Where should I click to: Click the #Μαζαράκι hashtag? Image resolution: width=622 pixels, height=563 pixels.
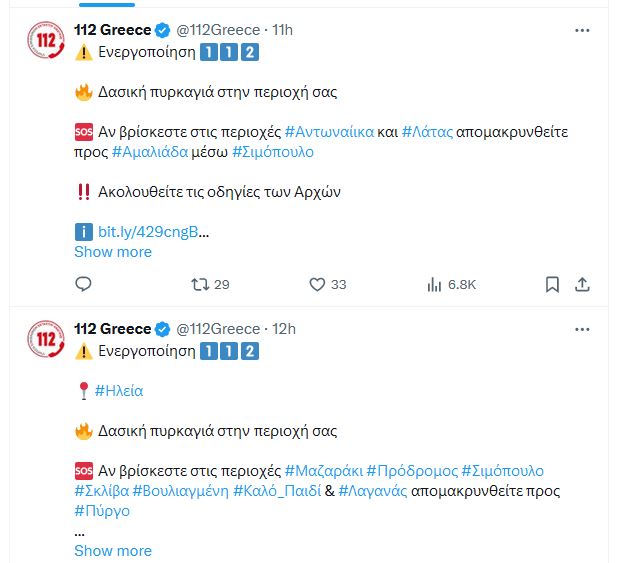pos(323,471)
